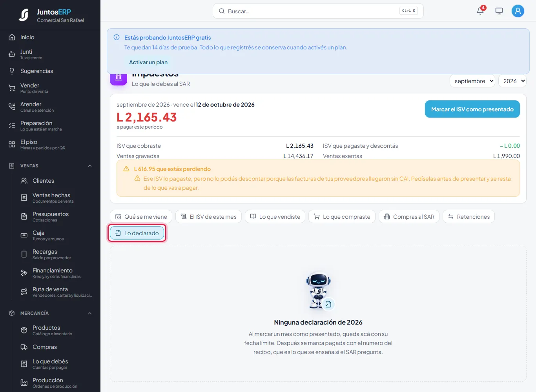This screenshot has height=392, width=536.
Task: Click the Compras truck icon
Action: pos(24,347)
